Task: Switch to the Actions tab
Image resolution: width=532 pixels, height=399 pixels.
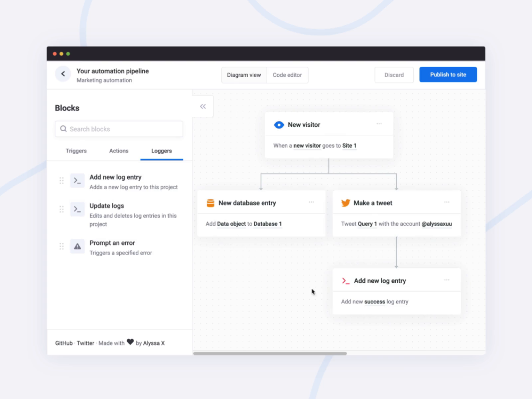Action: click(x=118, y=151)
